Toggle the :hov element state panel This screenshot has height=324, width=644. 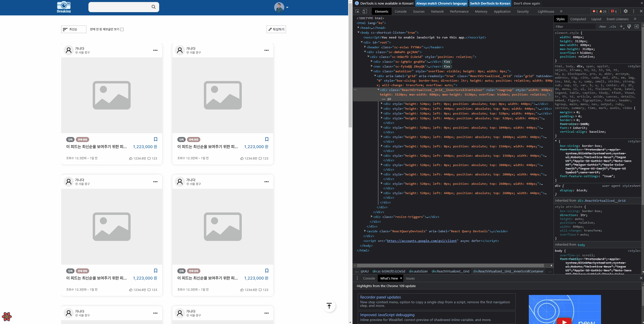[602, 27]
